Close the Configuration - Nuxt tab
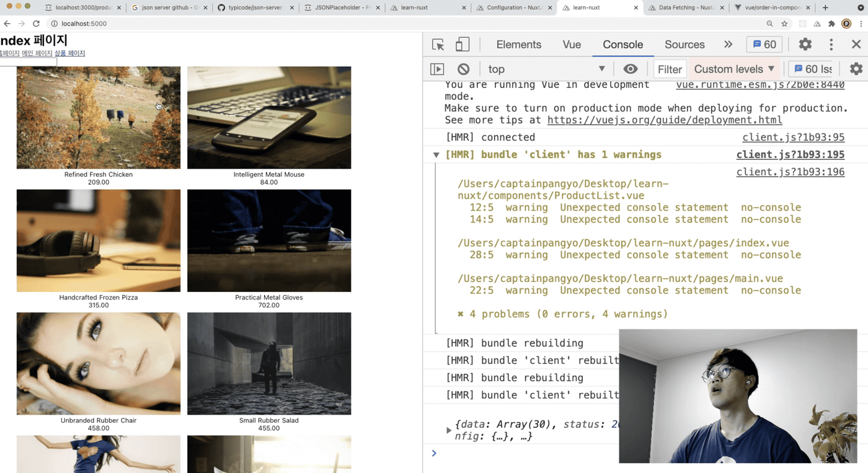This screenshot has height=473, width=868. (x=550, y=8)
